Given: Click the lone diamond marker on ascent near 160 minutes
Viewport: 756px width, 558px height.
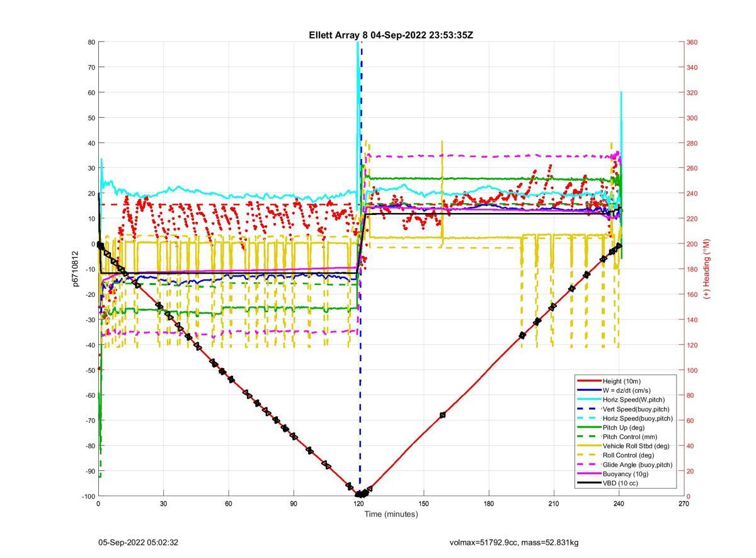Looking at the screenshot, I should click(443, 415).
